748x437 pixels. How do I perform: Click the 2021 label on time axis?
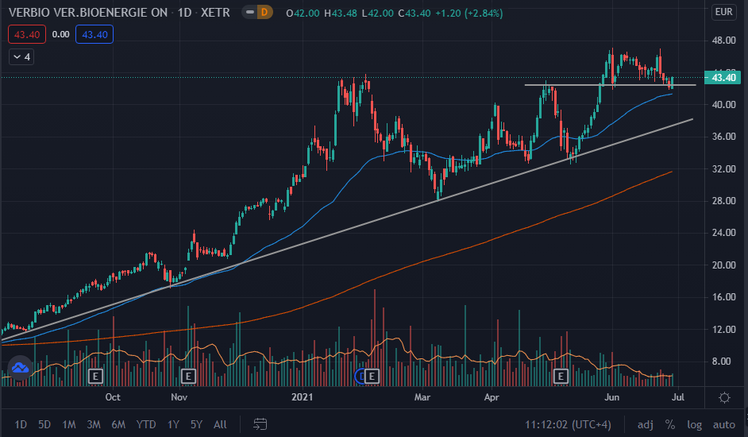pyautogui.click(x=302, y=397)
